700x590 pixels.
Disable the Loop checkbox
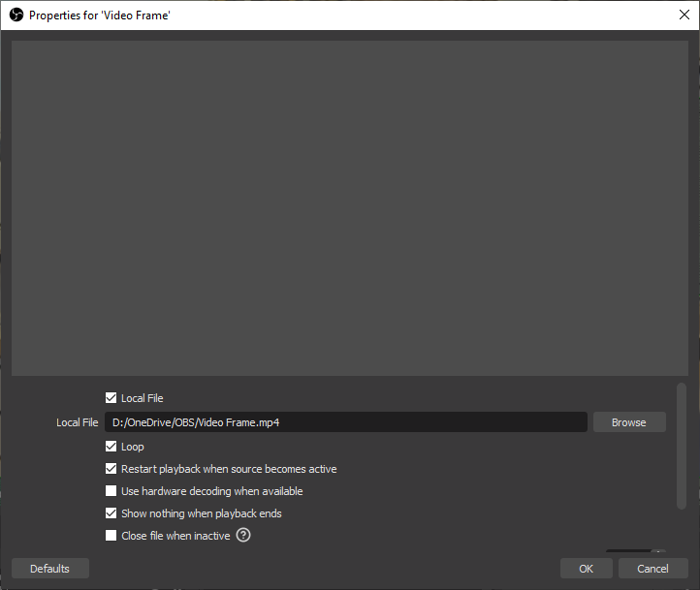point(111,446)
